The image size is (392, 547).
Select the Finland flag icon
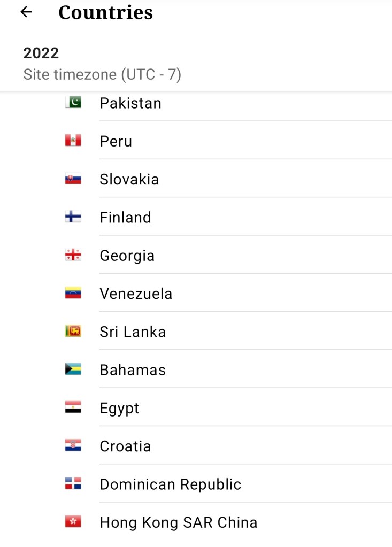(x=73, y=217)
